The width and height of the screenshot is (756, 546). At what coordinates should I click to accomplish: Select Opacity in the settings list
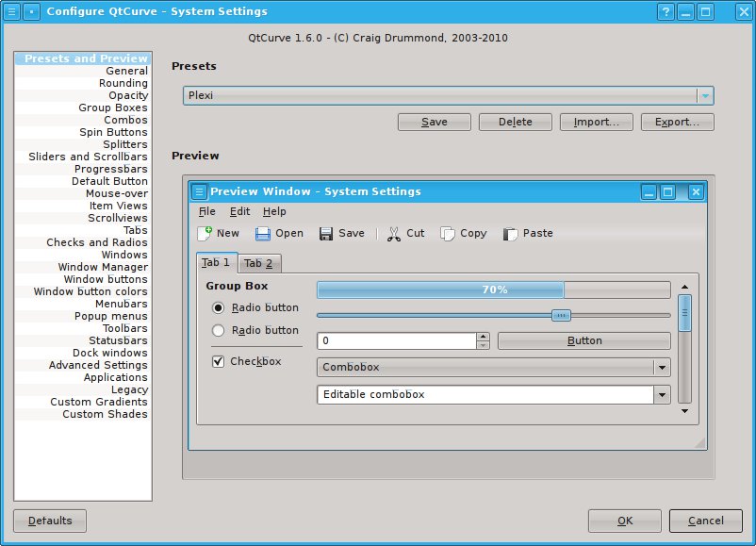(x=82, y=95)
